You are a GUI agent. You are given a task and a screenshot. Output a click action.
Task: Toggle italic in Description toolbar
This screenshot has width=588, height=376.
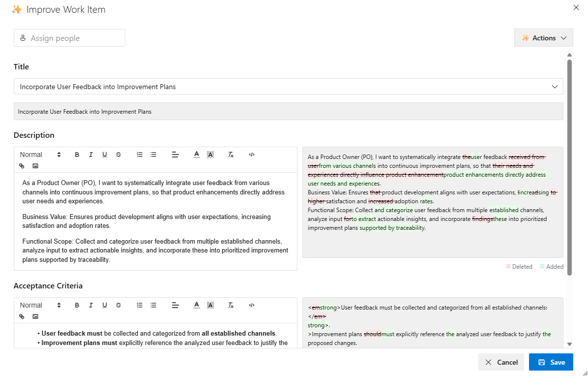point(91,155)
